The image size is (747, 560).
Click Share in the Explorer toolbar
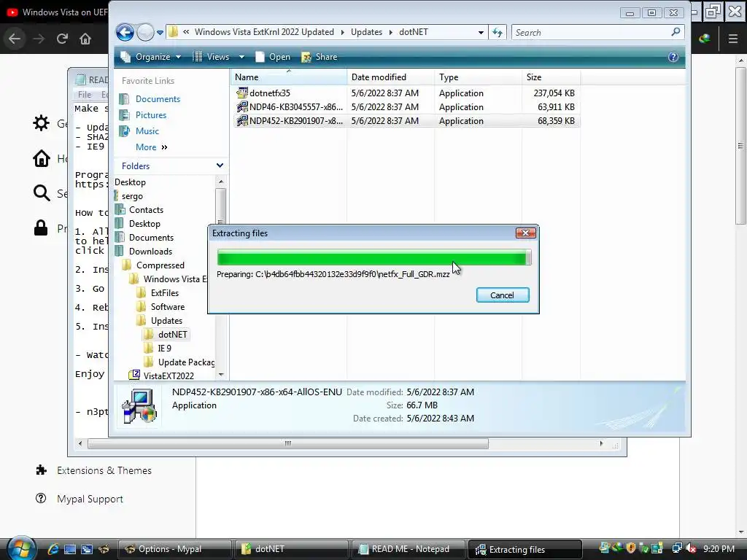320,57
